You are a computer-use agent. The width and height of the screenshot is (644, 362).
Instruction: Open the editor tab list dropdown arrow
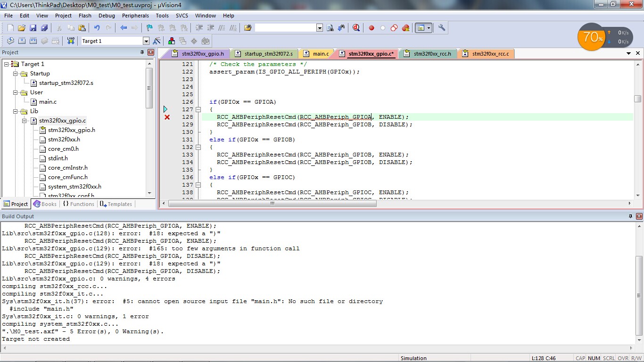629,53
